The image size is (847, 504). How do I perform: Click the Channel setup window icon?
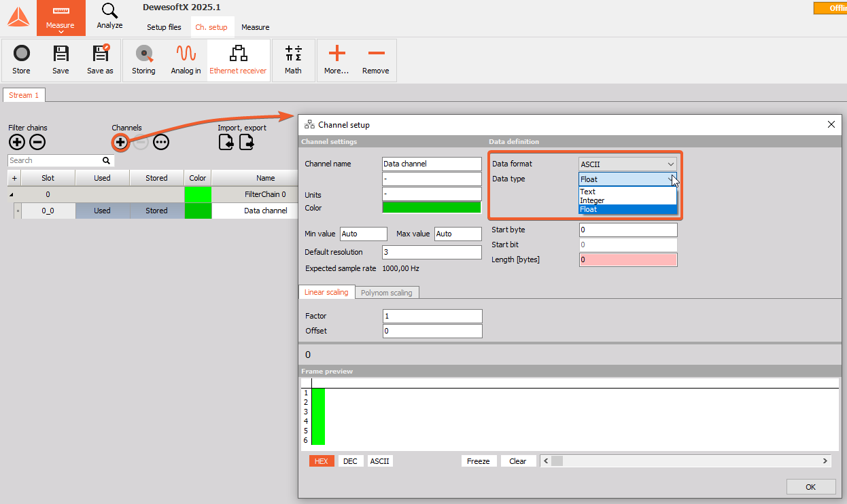tap(309, 125)
